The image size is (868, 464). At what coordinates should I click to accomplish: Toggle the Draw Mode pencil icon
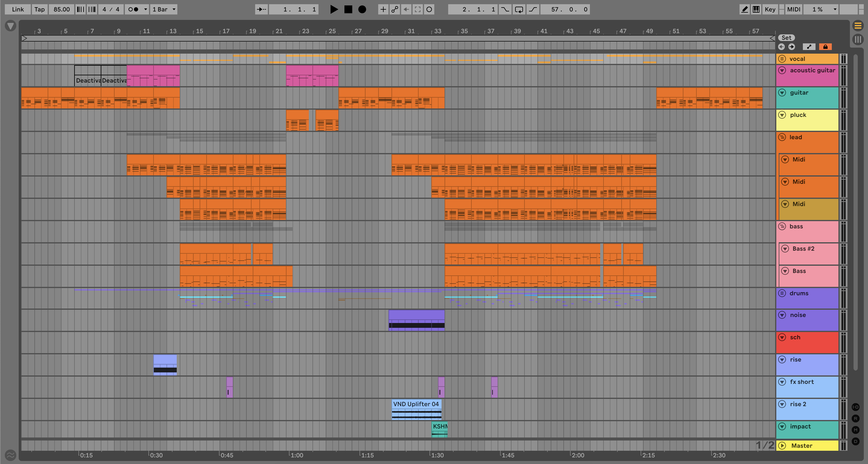tap(744, 9)
